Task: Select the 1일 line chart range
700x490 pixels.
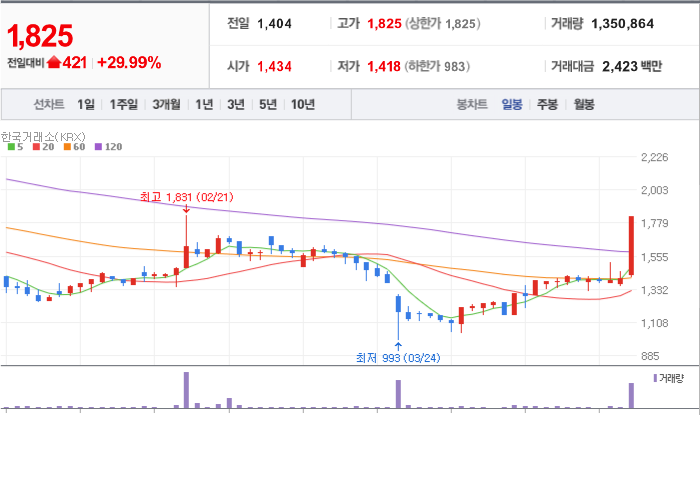Action: click(x=86, y=104)
